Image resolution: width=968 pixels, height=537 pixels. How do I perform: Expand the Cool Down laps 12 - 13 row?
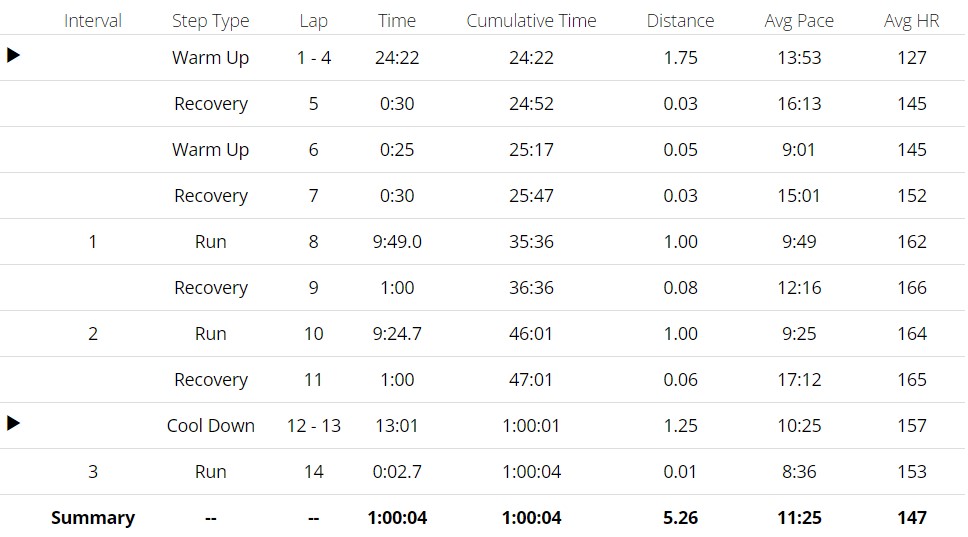point(14,424)
